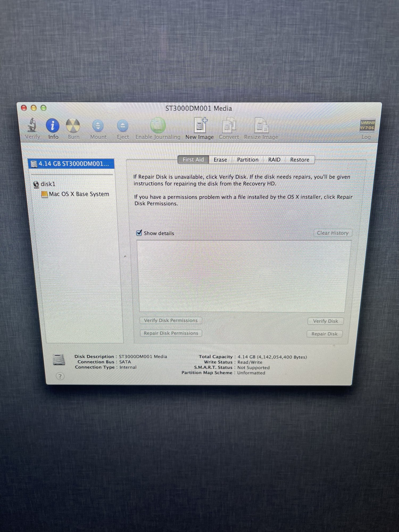Click the 'ST3000DM001 Media' disk description value

[143, 357]
